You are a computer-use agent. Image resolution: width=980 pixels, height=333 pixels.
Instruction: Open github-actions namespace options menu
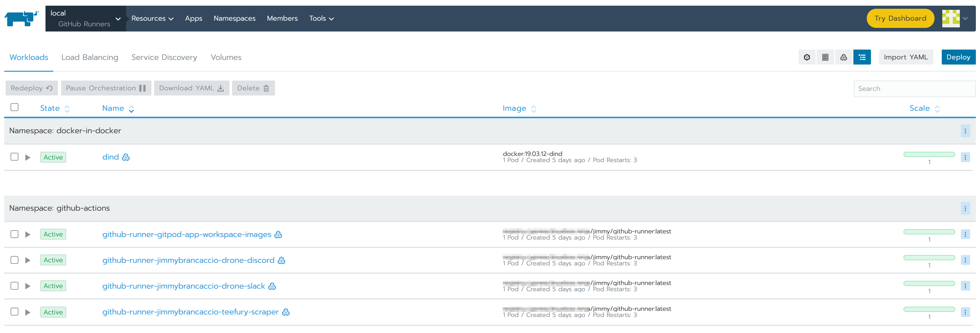point(965,208)
